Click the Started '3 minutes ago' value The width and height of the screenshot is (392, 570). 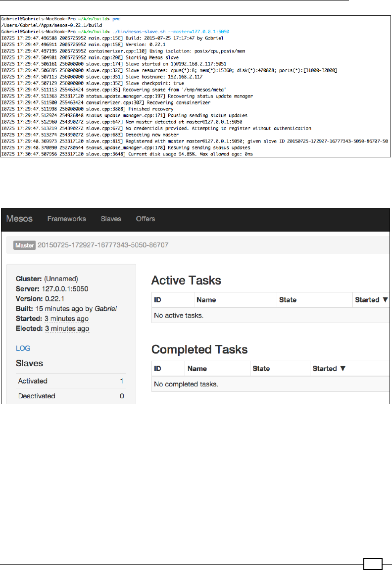[66, 319]
